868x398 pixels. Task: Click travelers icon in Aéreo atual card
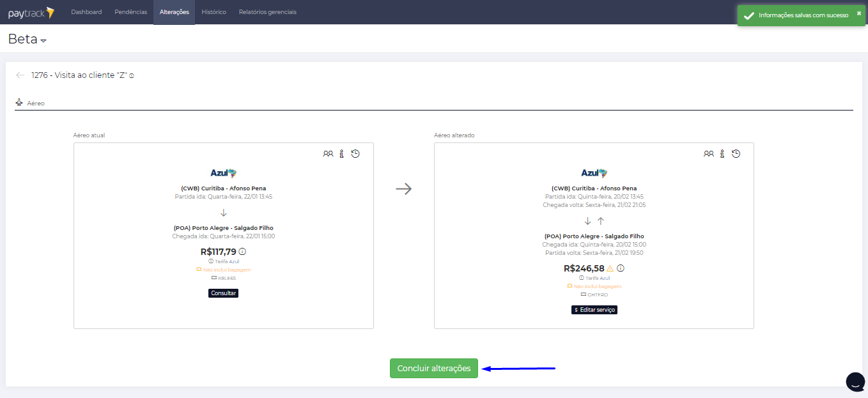point(328,154)
